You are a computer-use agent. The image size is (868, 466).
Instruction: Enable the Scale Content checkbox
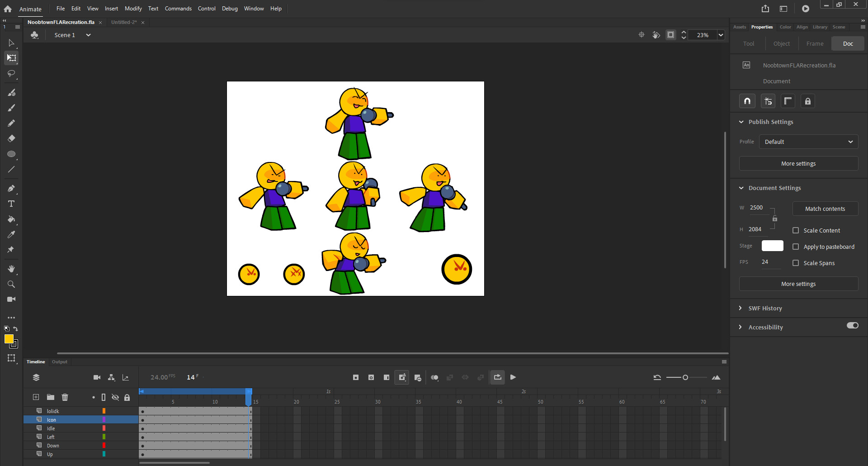pos(796,230)
